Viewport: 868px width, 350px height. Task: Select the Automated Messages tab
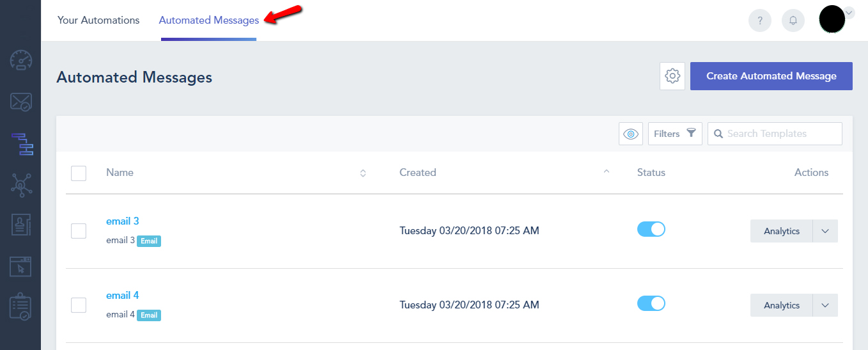pyautogui.click(x=208, y=20)
